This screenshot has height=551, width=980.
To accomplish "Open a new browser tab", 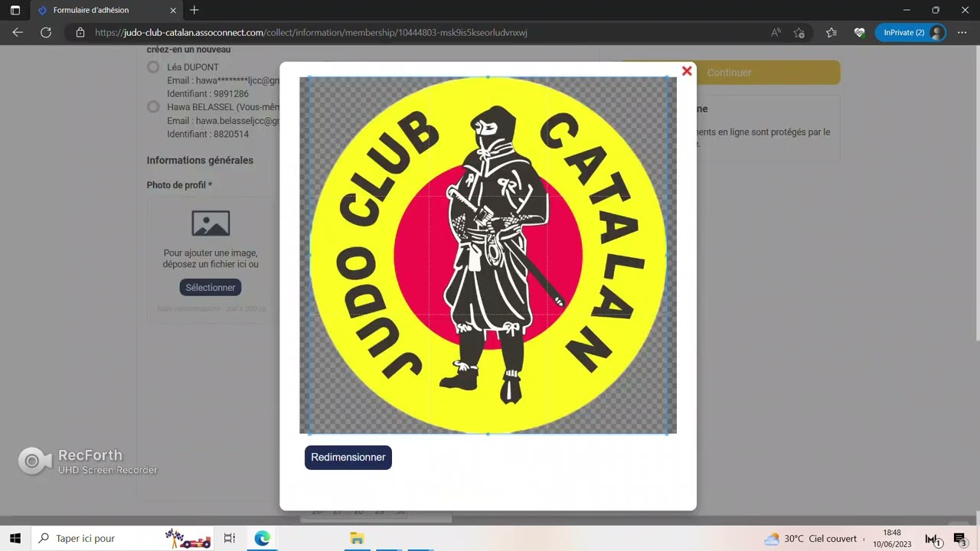I will point(194,10).
